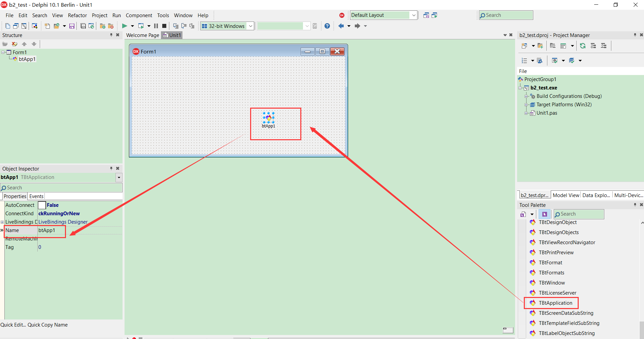
Task: Pin the Structure panel
Action: pos(111,35)
